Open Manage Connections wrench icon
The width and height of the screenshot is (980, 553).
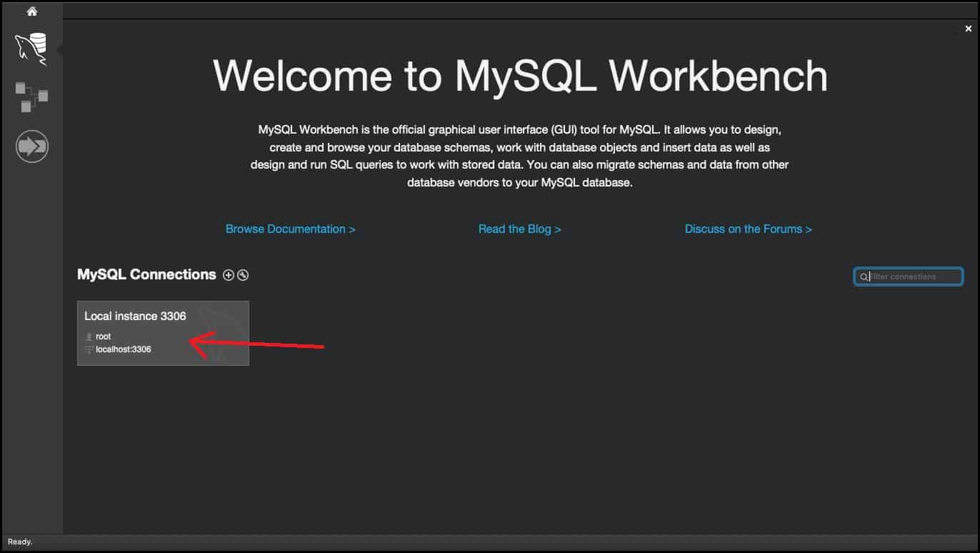pyautogui.click(x=243, y=275)
